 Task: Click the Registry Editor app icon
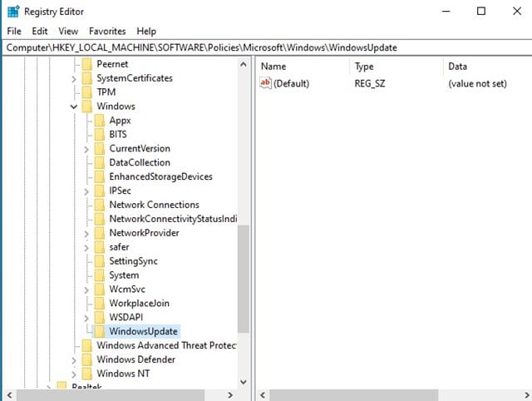point(12,12)
